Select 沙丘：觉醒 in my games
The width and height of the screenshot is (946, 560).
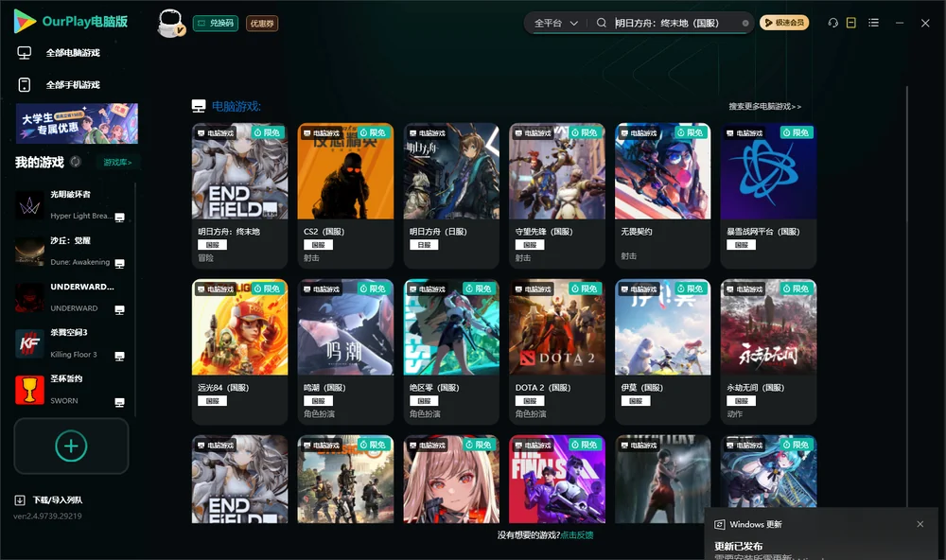(x=71, y=251)
